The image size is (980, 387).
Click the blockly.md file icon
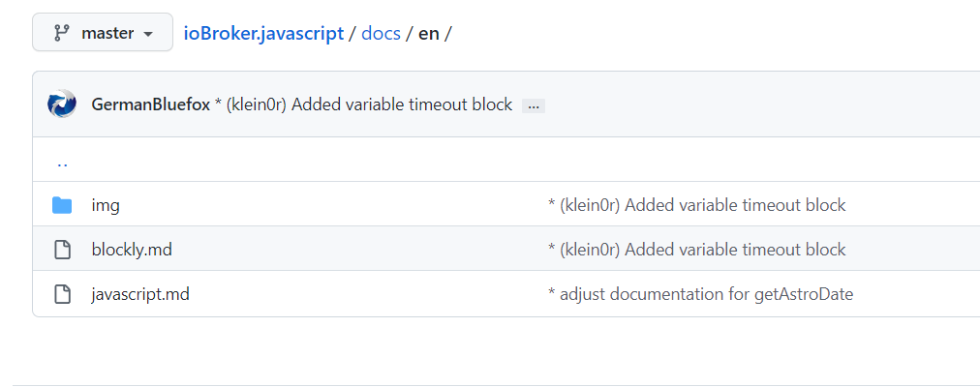pos(62,250)
